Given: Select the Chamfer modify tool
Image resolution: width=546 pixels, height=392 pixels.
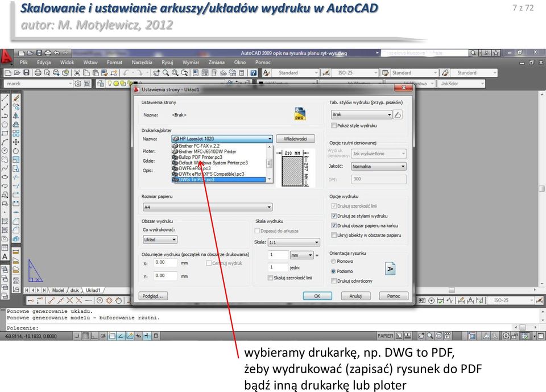Looking at the screenshot, I should click(16, 221).
